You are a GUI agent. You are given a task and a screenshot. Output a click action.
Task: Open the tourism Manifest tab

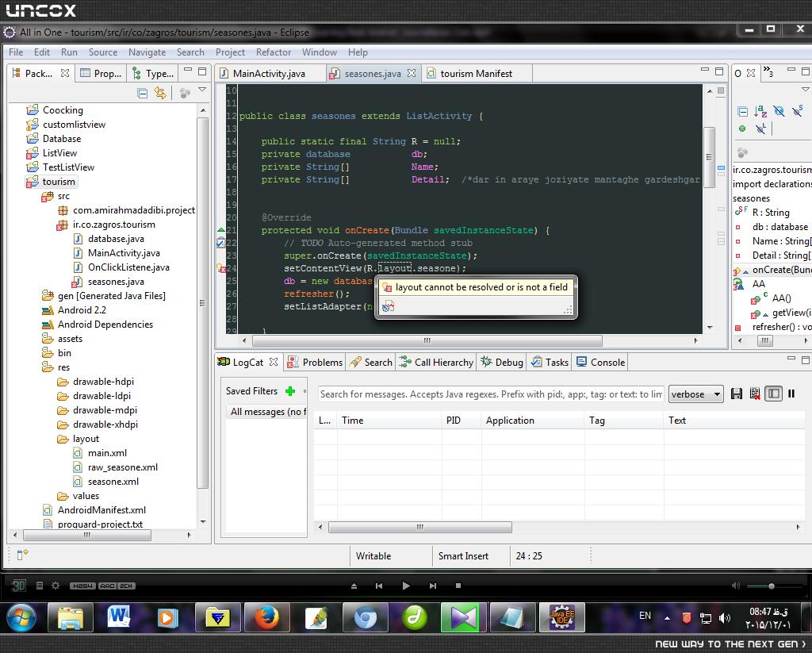coord(476,74)
